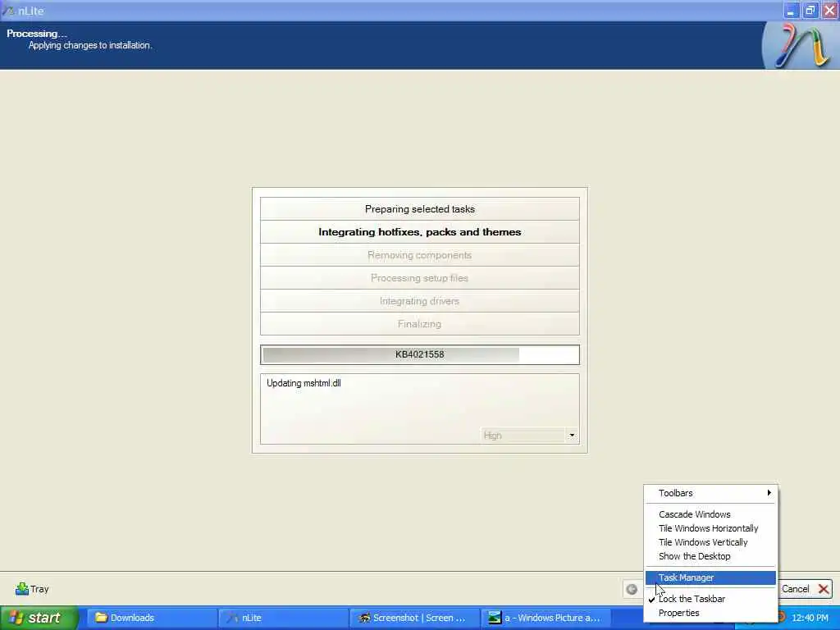The width and height of the screenshot is (840, 630).
Task: Select Show the Desktop menu item
Action: (x=710, y=556)
